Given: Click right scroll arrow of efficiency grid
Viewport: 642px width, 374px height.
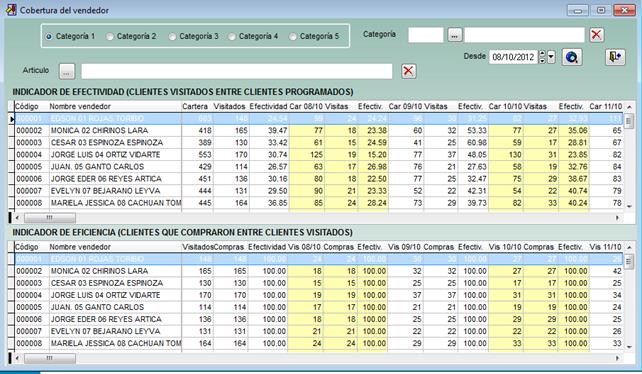Looking at the screenshot, I should (x=617, y=358).
